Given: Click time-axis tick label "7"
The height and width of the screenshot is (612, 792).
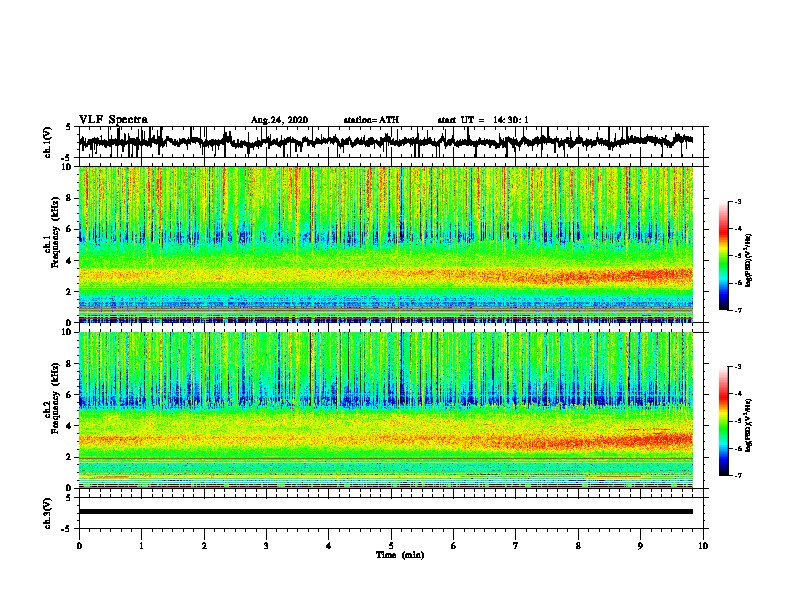Looking at the screenshot, I should [x=516, y=546].
